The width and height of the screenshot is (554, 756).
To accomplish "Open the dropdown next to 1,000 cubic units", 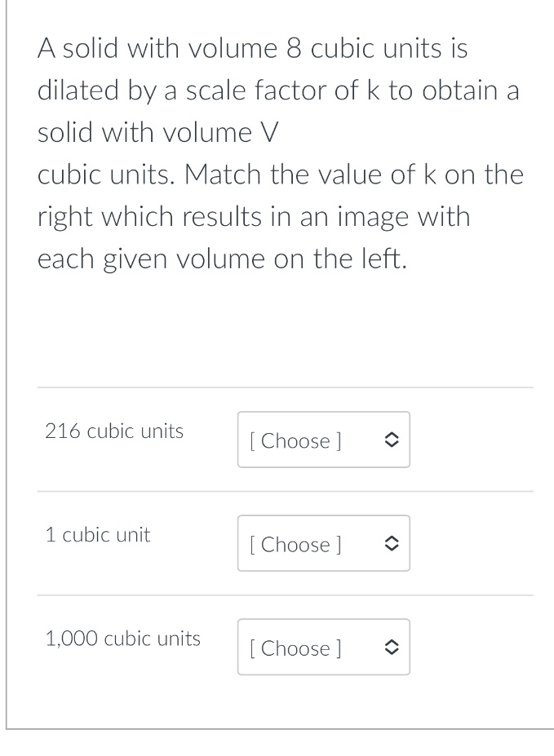I will coord(323,647).
